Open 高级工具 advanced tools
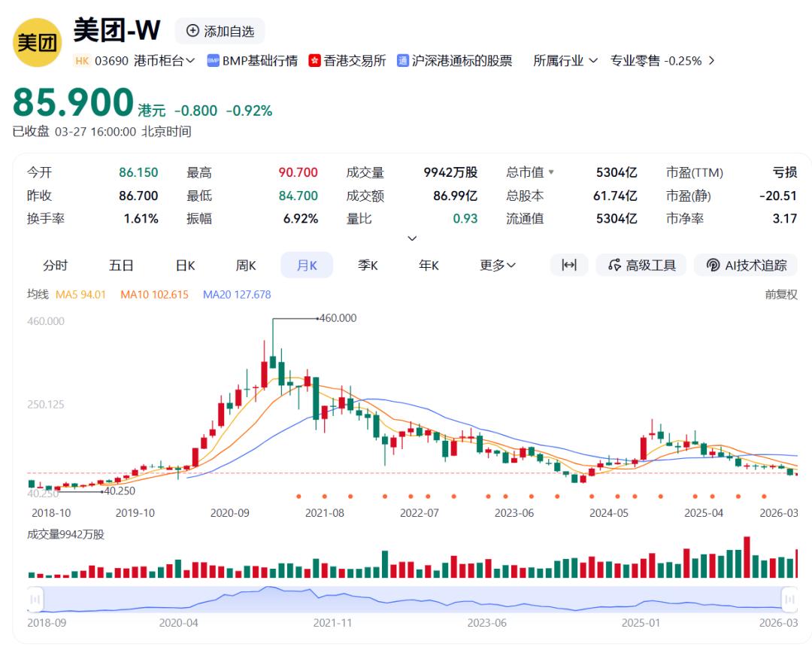 641,265
